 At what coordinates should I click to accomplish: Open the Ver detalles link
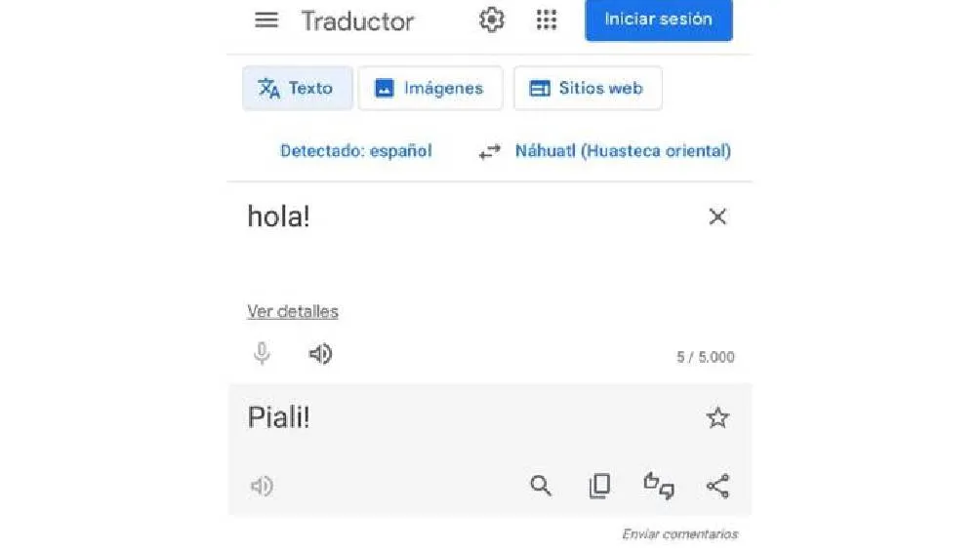pos(293,312)
